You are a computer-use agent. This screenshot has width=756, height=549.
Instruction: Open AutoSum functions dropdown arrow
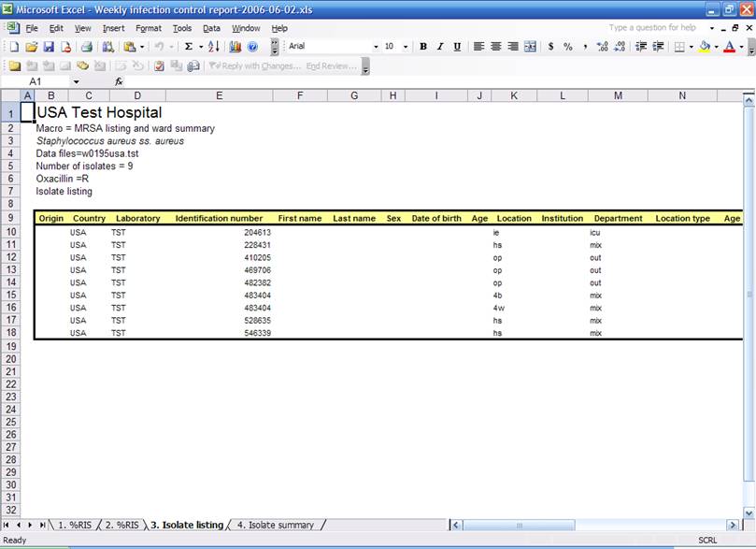coord(201,47)
